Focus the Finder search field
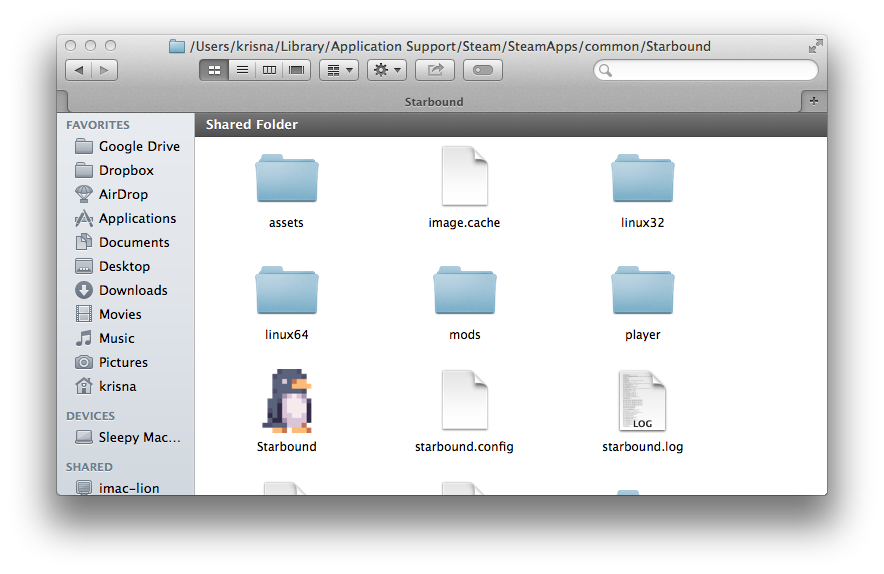Viewport: 884px width, 574px height. coord(706,70)
